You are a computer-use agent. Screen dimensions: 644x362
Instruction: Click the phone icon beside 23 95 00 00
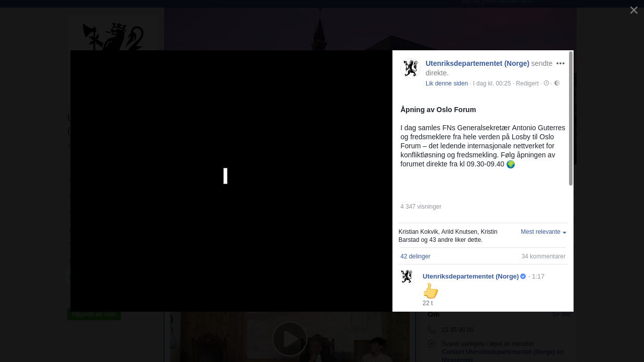(432, 330)
